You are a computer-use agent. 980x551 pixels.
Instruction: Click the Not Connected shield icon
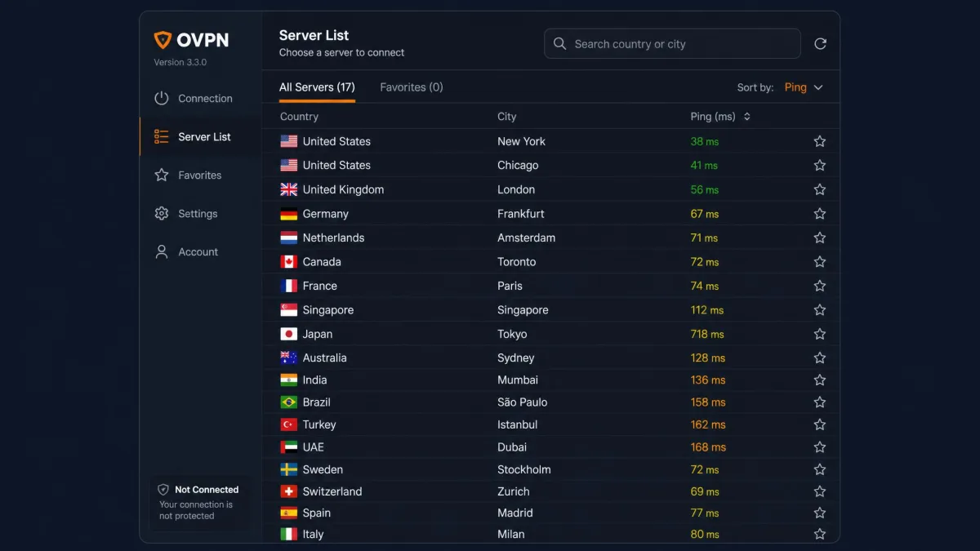(163, 490)
